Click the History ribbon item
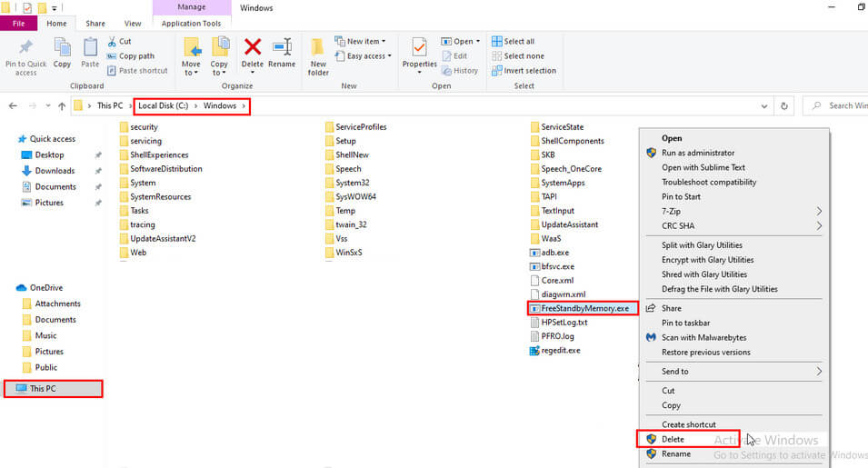The height and width of the screenshot is (468, 868). (460, 71)
